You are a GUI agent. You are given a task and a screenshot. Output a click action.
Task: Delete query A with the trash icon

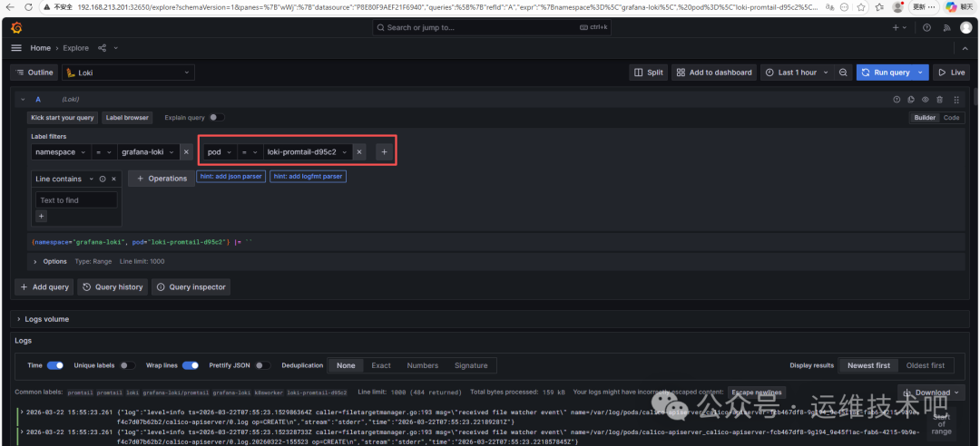tap(939, 100)
